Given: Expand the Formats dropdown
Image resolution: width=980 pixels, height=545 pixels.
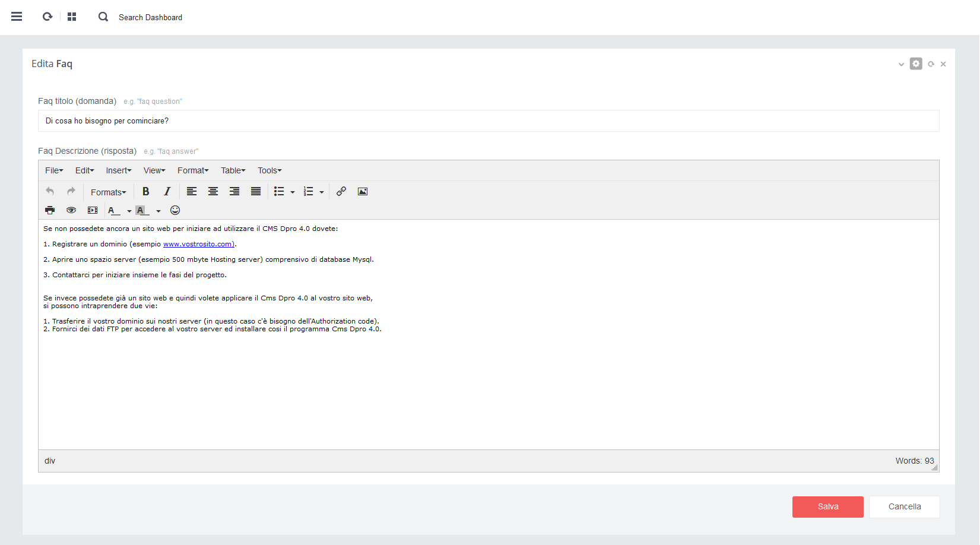Looking at the screenshot, I should pos(108,192).
